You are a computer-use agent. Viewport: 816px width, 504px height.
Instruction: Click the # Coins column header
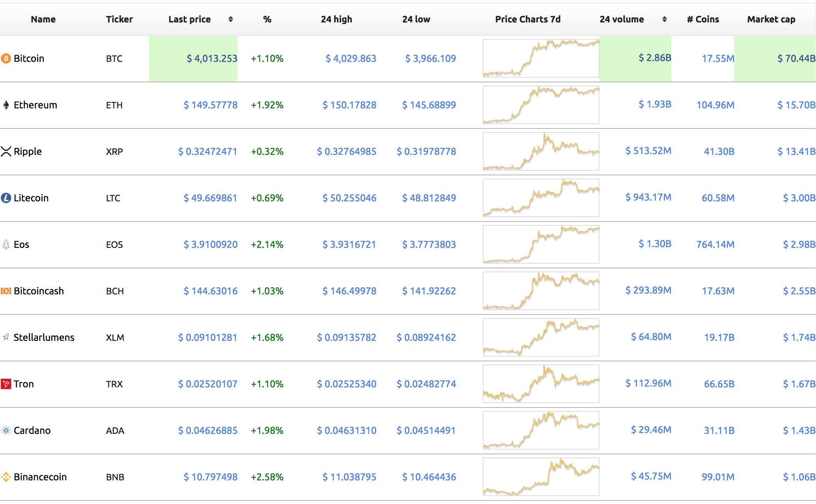[x=703, y=19]
